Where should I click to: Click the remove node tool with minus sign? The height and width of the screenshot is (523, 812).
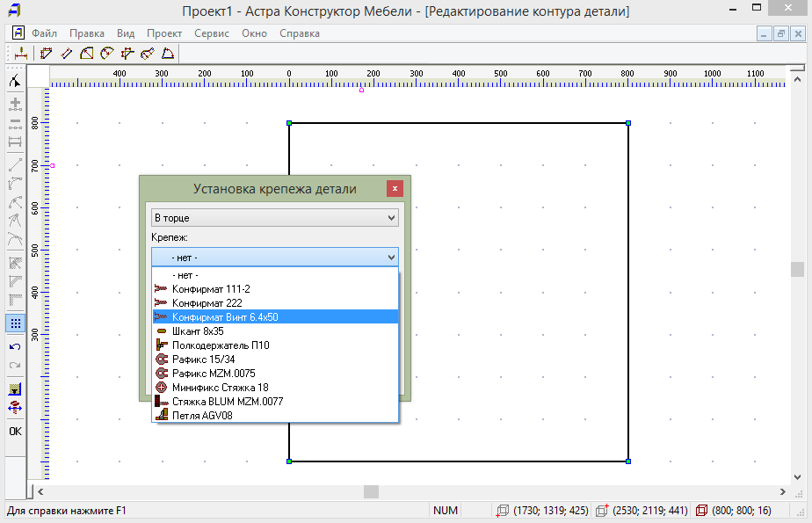pyautogui.click(x=15, y=123)
